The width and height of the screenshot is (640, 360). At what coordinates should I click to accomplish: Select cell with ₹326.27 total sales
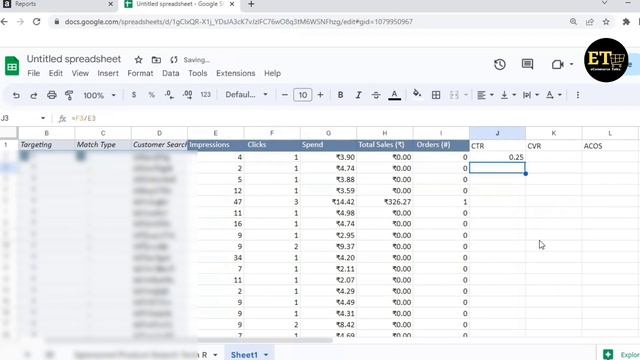coord(384,202)
